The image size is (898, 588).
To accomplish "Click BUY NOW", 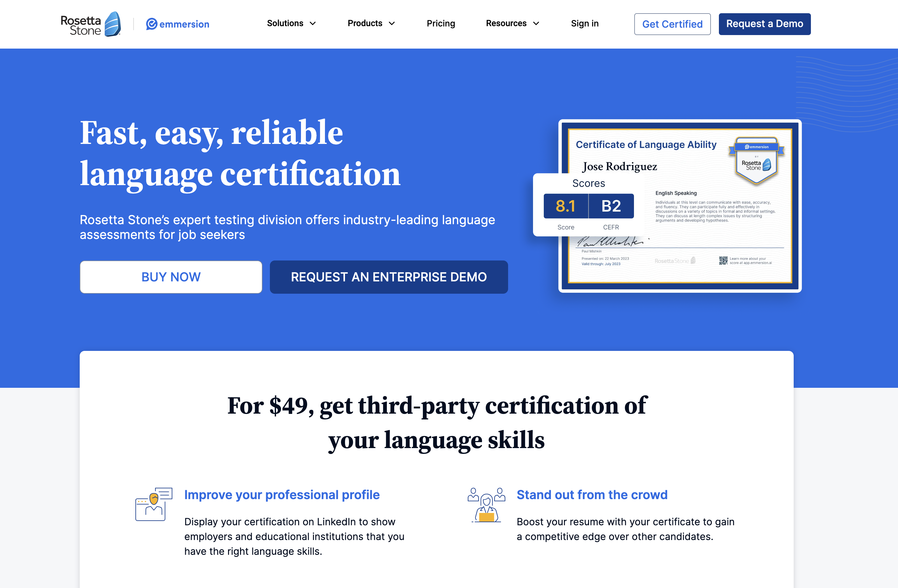I will click(x=170, y=277).
